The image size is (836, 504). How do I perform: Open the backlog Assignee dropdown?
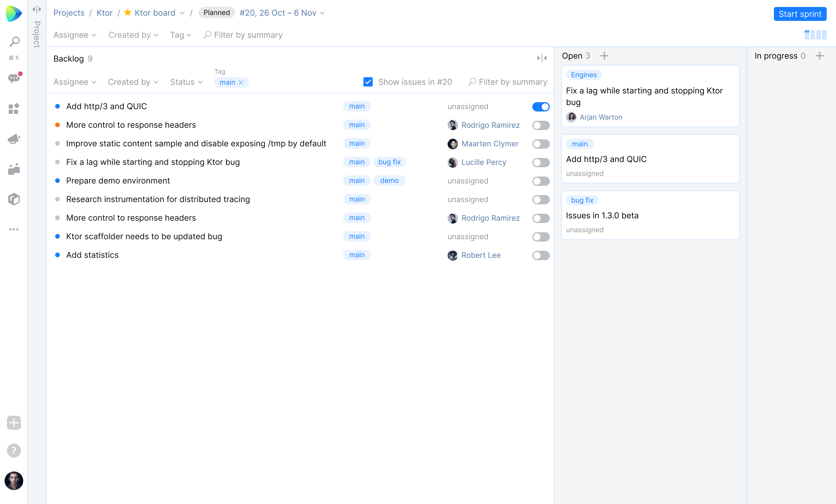pos(75,82)
